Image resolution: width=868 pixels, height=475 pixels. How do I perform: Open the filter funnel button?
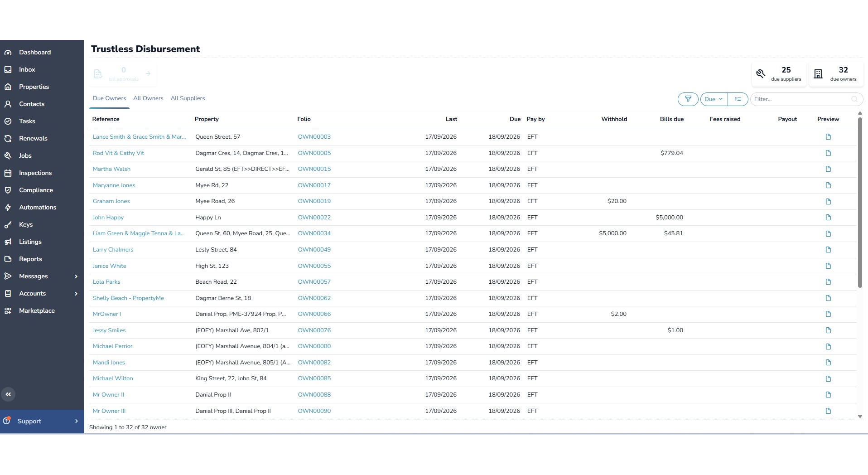pyautogui.click(x=688, y=99)
